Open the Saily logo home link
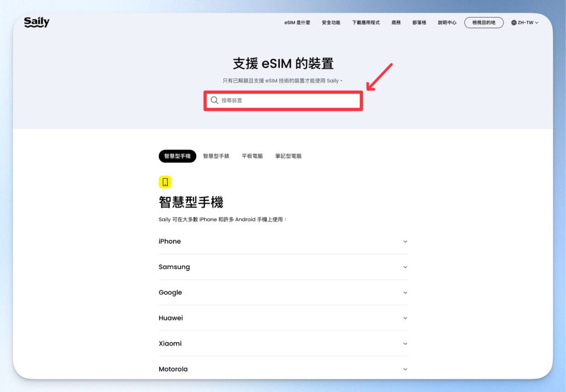 point(36,22)
